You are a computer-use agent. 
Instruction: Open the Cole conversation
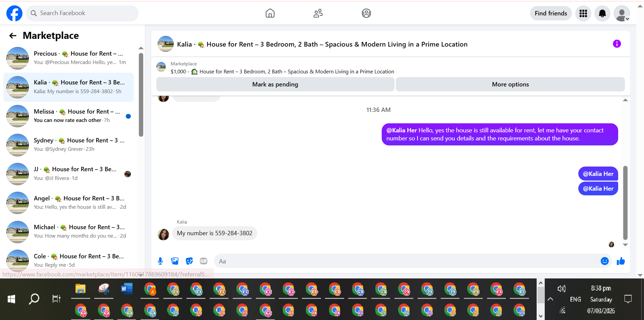pos(68,261)
